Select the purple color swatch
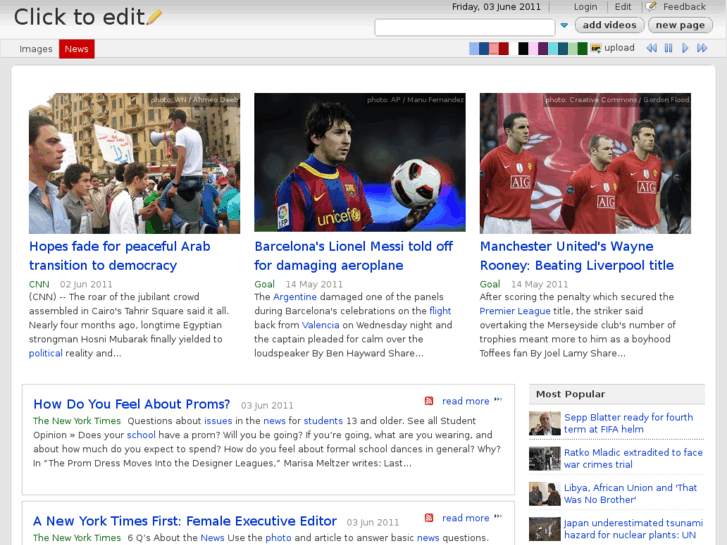This screenshot has width=727, height=545. (x=543, y=48)
